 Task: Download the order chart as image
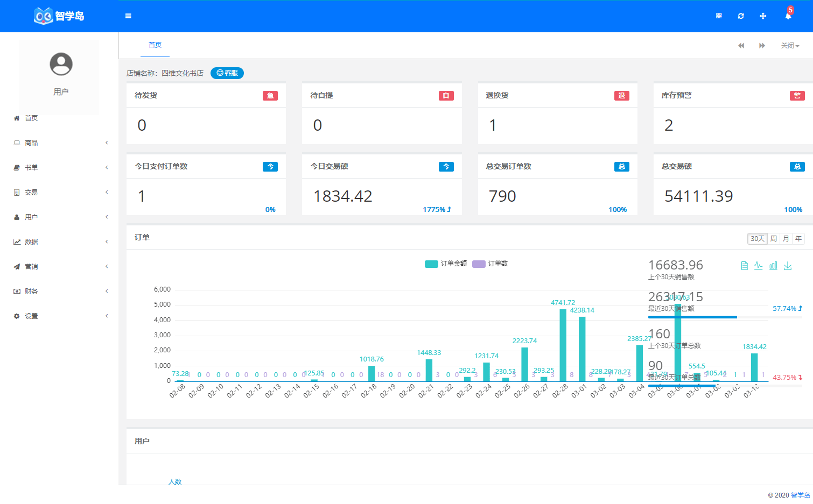(788, 266)
